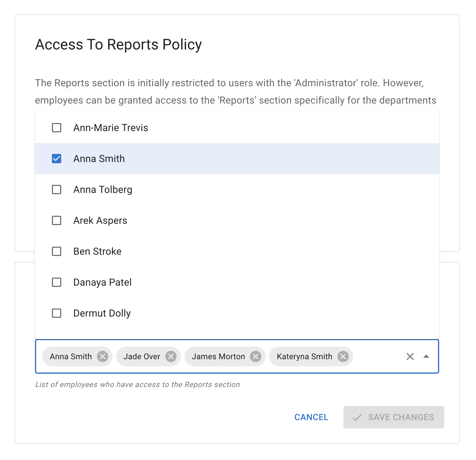Viewport: 476px width, 460px height.
Task: Remove the Jade Over chip
Action: [171, 356]
